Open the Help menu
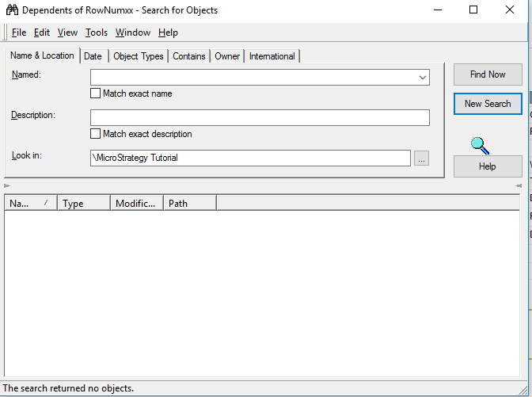 coord(168,32)
